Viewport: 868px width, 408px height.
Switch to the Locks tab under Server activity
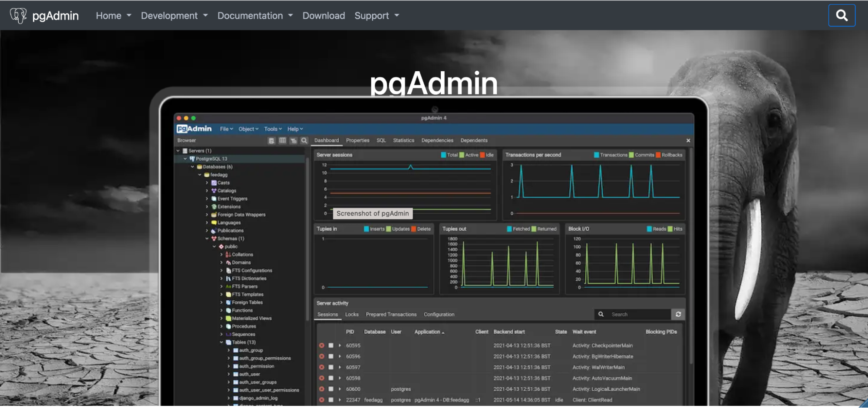pos(352,315)
